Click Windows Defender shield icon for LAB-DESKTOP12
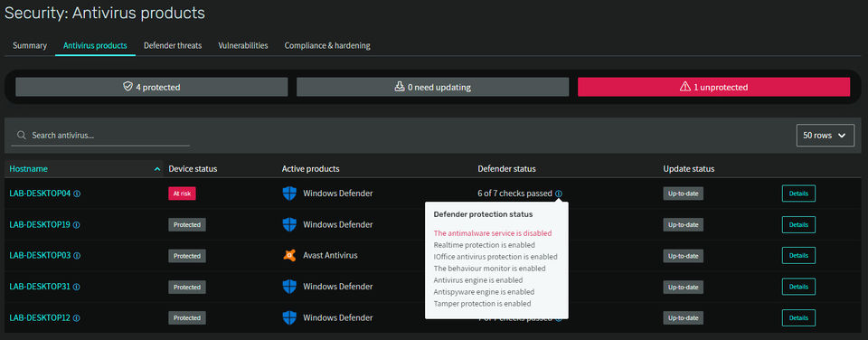868x340 pixels. coord(289,317)
